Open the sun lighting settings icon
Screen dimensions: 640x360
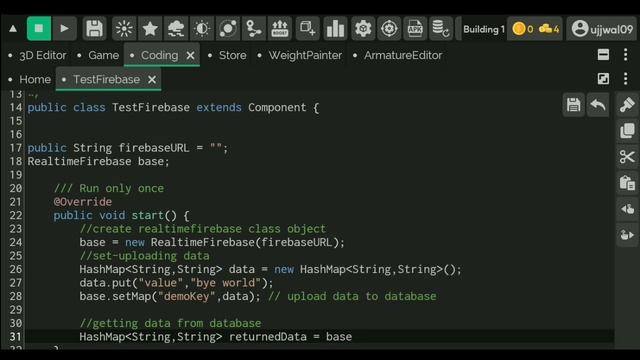pyautogui.click(x=124, y=29)
